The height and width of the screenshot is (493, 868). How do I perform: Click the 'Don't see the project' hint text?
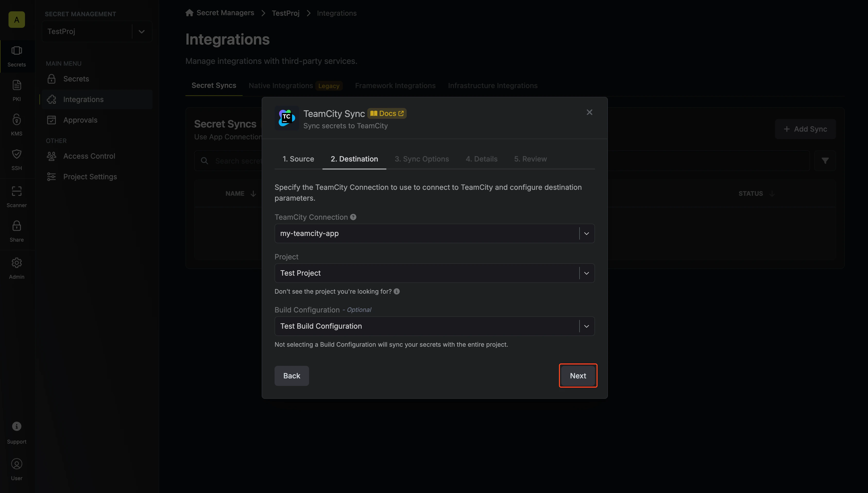pyautogui.click(x=333, y=292)
